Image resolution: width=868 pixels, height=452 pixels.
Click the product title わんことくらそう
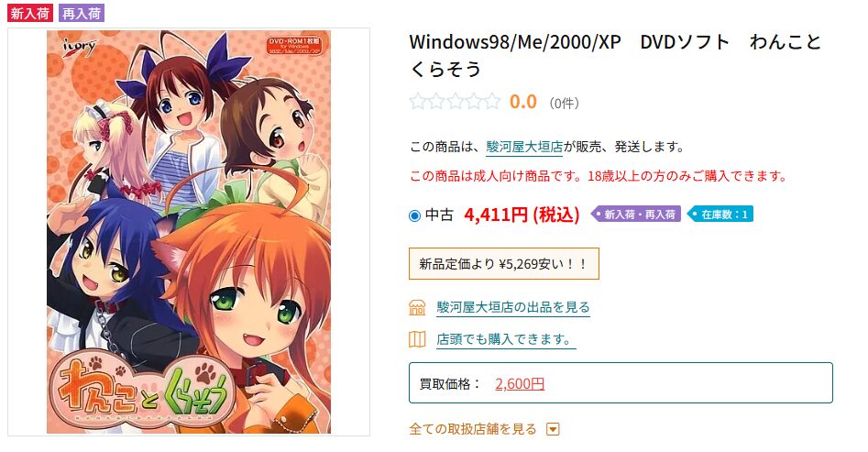click(x=615, y=55)
